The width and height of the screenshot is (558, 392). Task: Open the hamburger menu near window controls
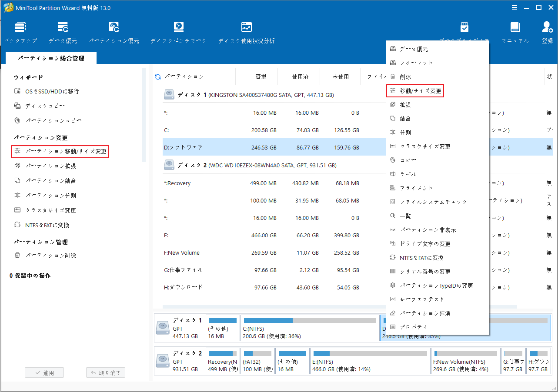[514, 7]
